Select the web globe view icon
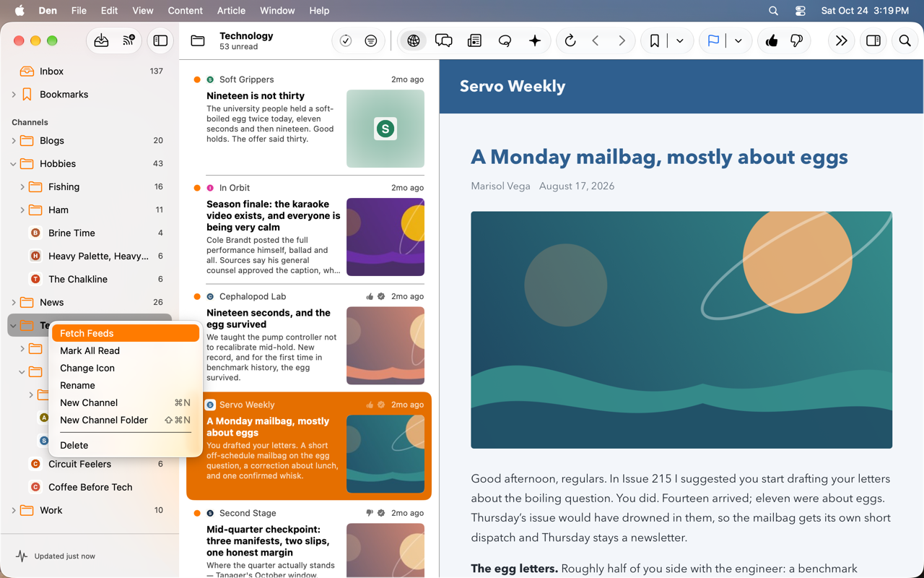The image size is (924, 578). (414, 41)
